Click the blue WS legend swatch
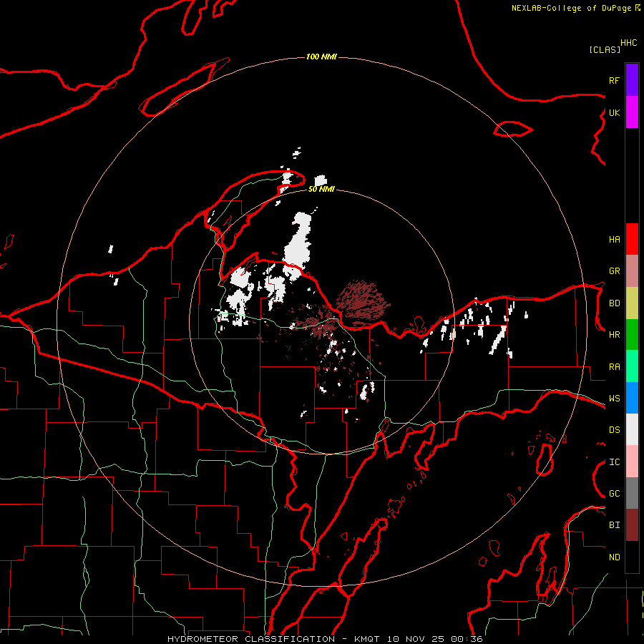 [632, 398]
